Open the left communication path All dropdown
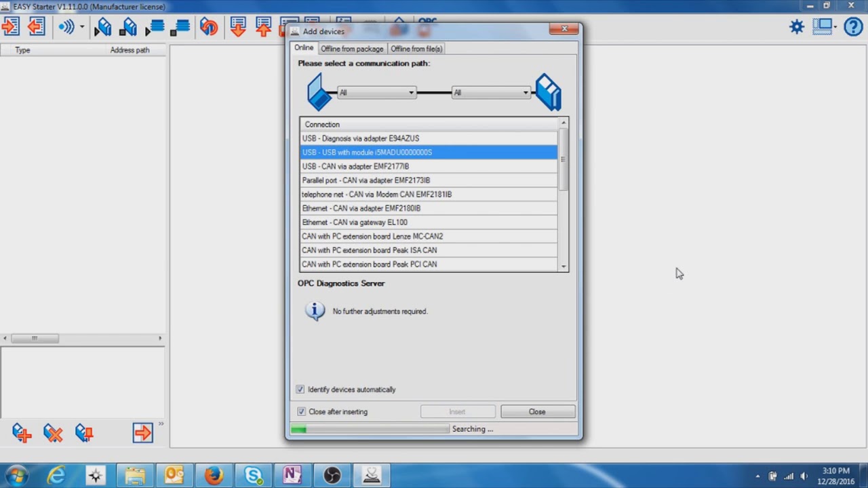The width and height of the screenshot is (868, 488). tap(376, 93)
